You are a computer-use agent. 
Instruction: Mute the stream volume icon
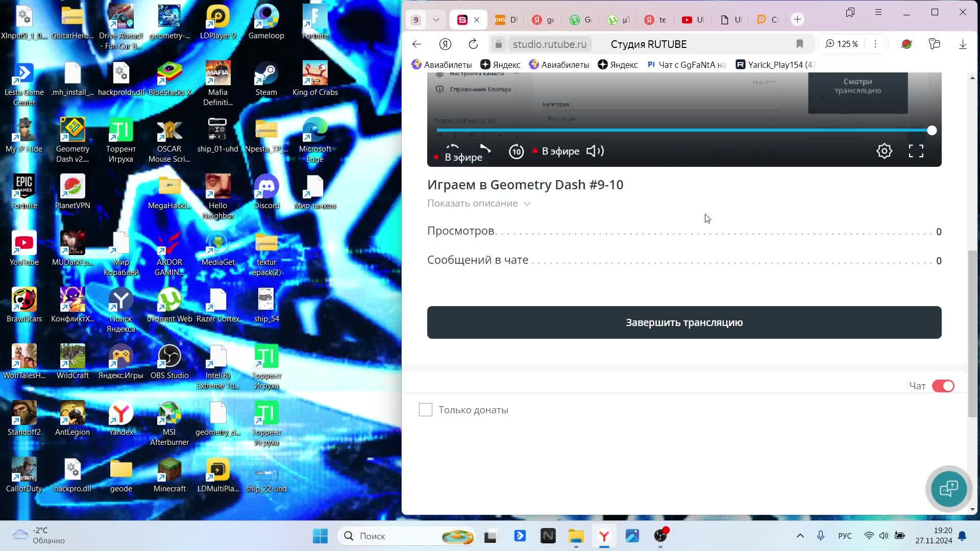[595, 151]
